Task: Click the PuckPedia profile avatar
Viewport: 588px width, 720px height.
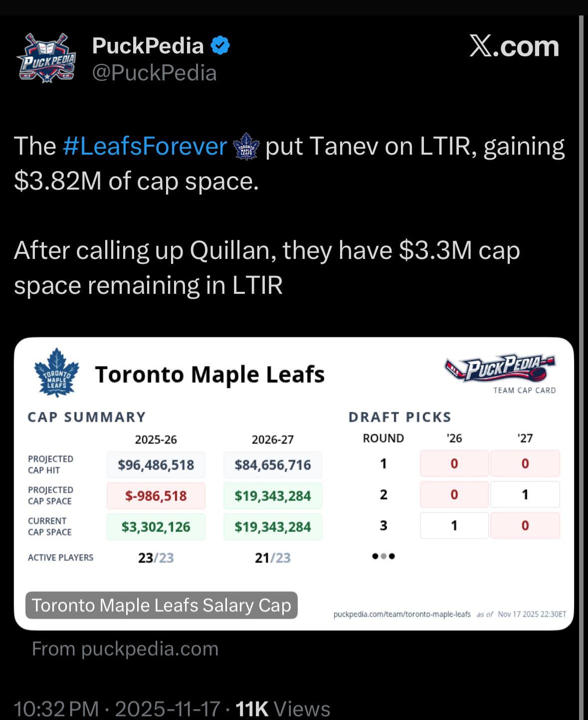Action: (46, 58)
